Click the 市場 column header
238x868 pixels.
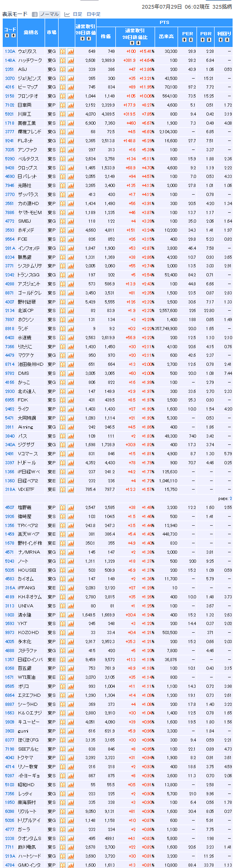(x=51, y=33)
